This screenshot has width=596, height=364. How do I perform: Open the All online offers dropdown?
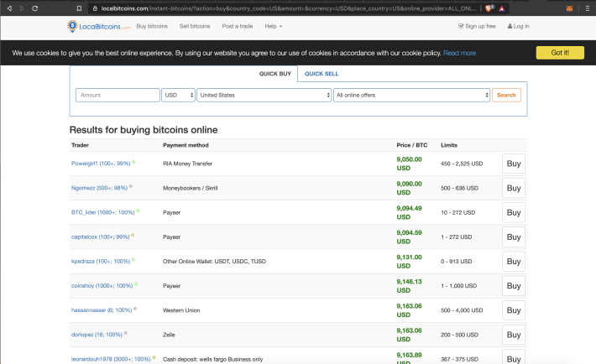click(x=411, y=95)
